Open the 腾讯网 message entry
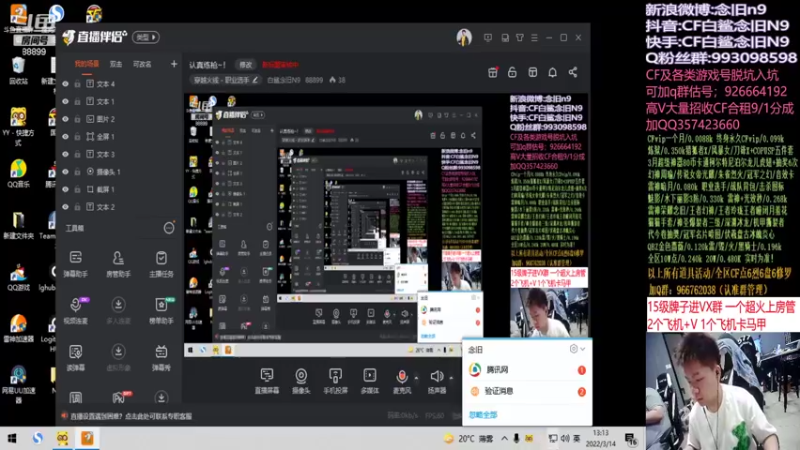 click(527, 369)
